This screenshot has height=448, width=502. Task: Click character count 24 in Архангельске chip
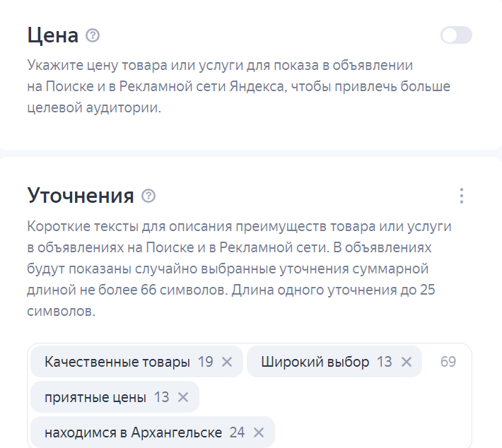coord(237,432)
